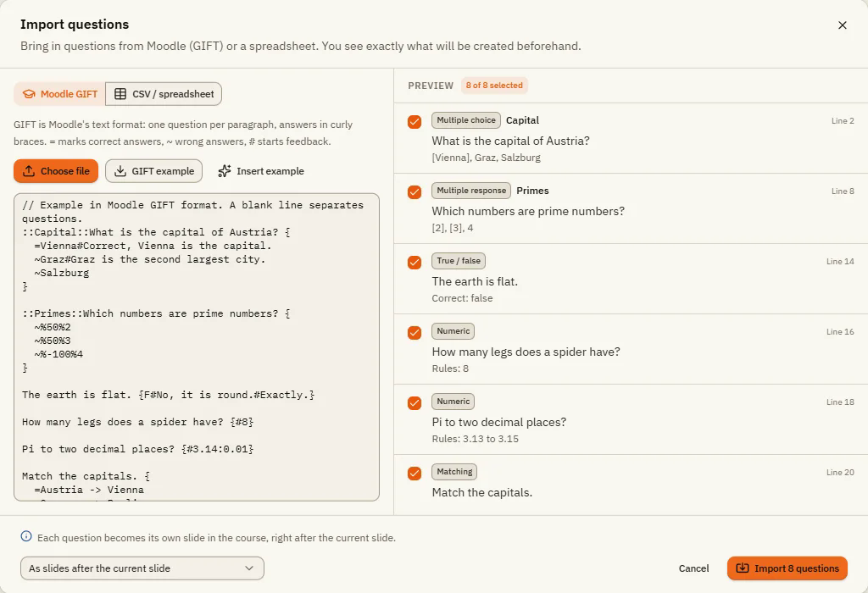Uncheck the spider legs question checkbox
868x593 pixels.
[414, 332]
